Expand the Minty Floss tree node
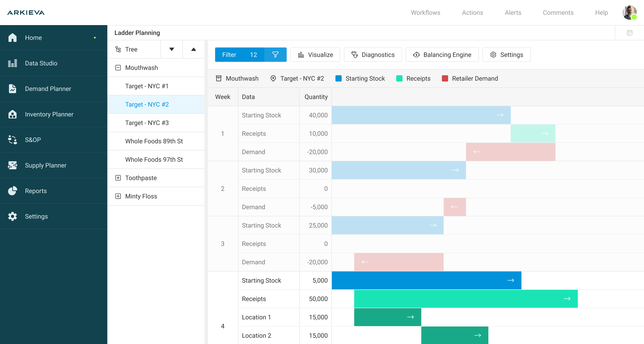Image resolution: width=644 pixels, height=344 pixels. click(118, 196)
